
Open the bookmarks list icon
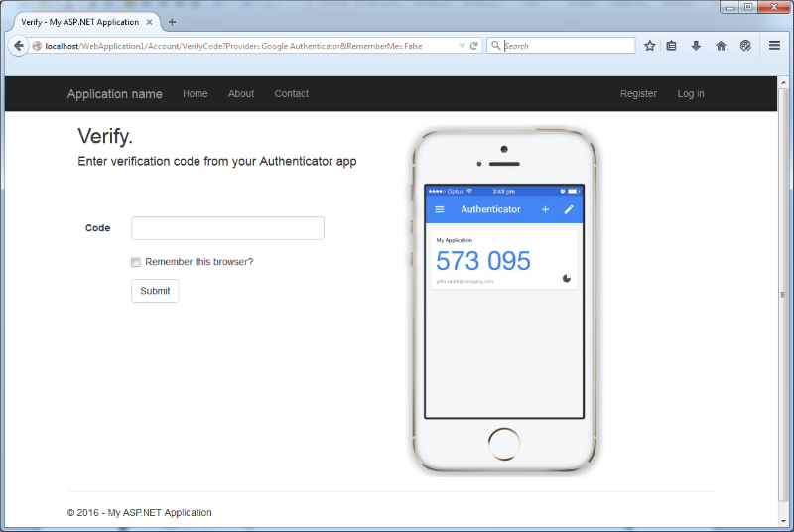(x=672, y=46)
